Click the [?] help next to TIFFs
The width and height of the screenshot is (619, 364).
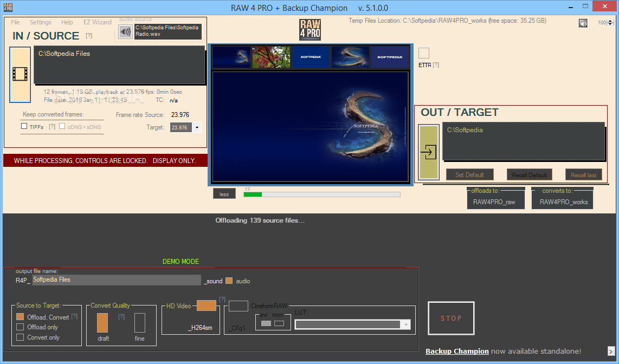click(51, 127)
